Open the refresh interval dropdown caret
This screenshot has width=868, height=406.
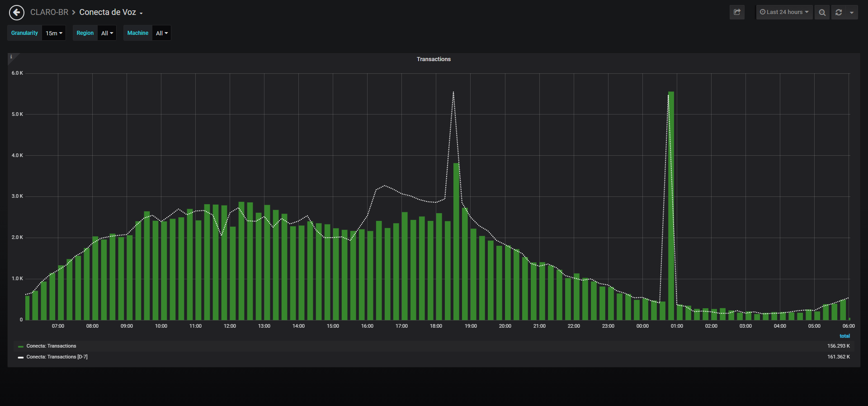[x=852, y=12]
